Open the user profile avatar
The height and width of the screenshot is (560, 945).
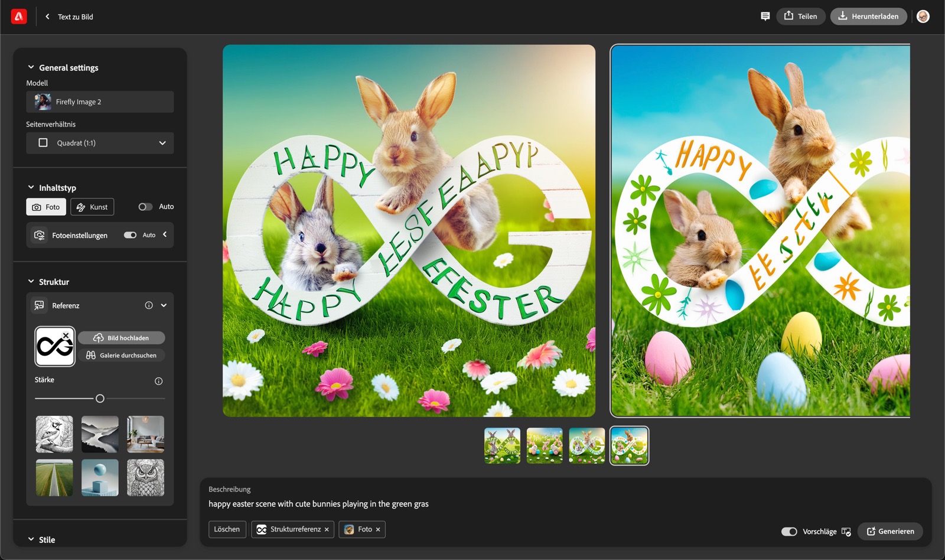click(x=923, y=17)
